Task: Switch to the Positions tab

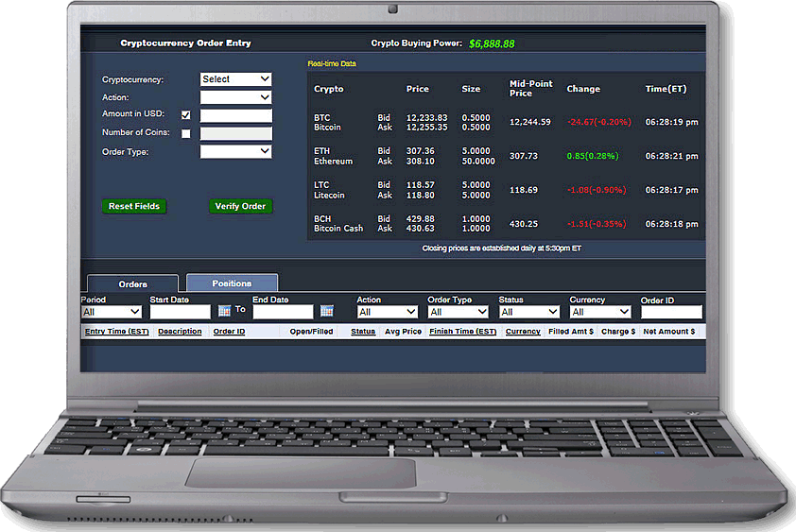Action: tap(232, 283)
